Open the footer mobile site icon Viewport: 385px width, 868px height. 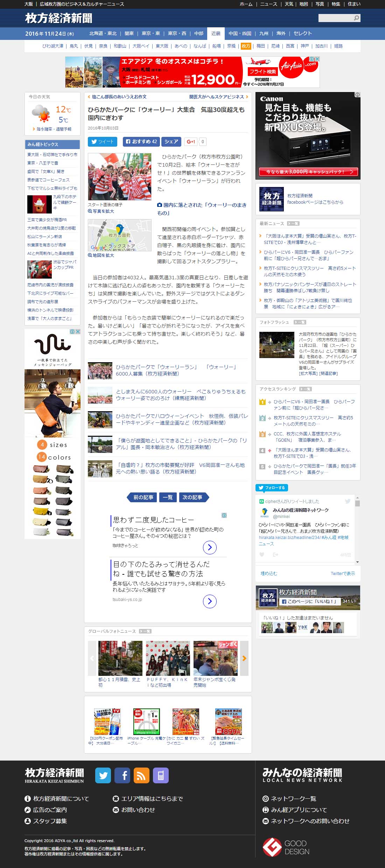(161, 775)
